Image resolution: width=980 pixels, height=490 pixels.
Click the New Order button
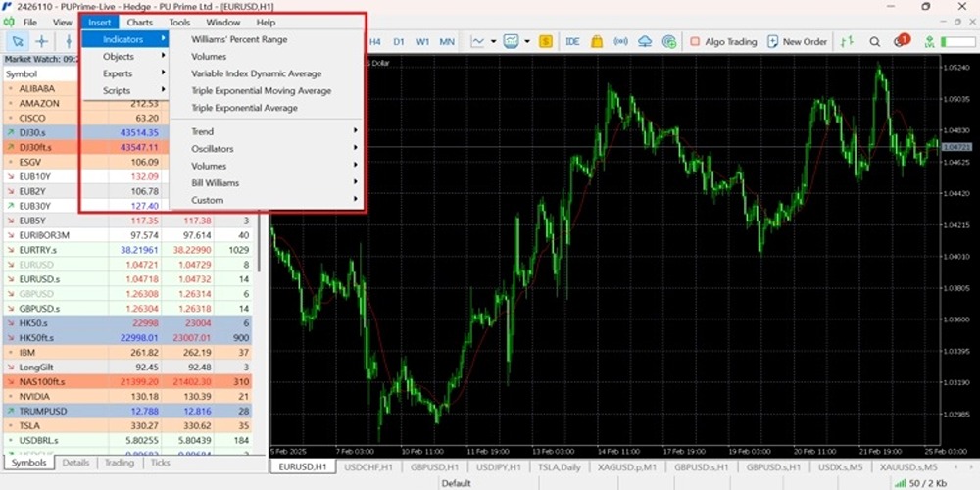[x=798, y=42]
